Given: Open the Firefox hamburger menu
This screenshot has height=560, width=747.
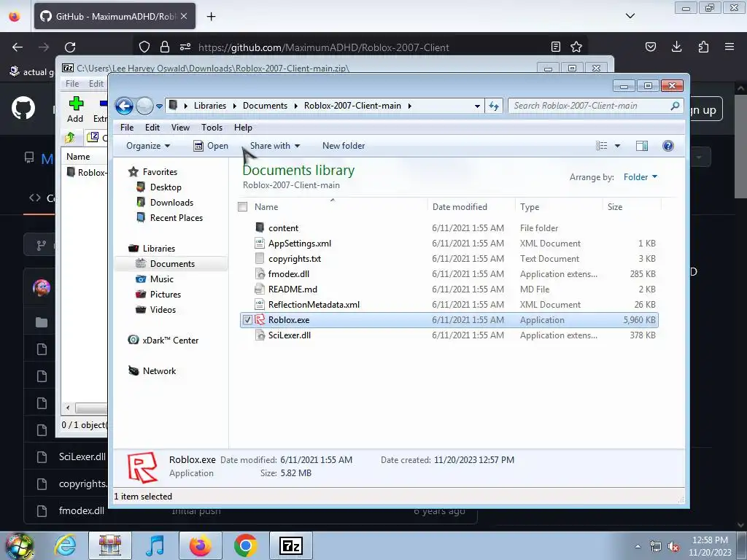Looking at the screenshot, I should (x=729, y=47).
